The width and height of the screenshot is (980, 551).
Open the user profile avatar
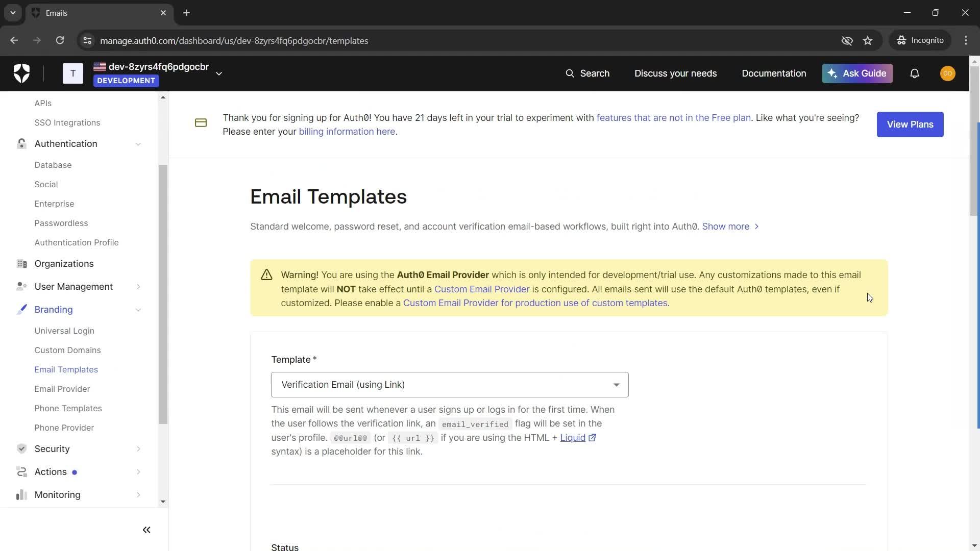click(x=948, y=73)
